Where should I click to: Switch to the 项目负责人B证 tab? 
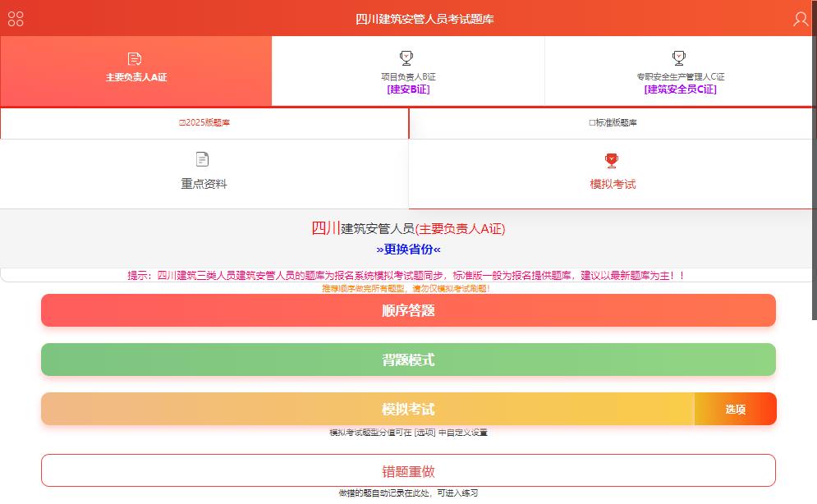[406, 71]
